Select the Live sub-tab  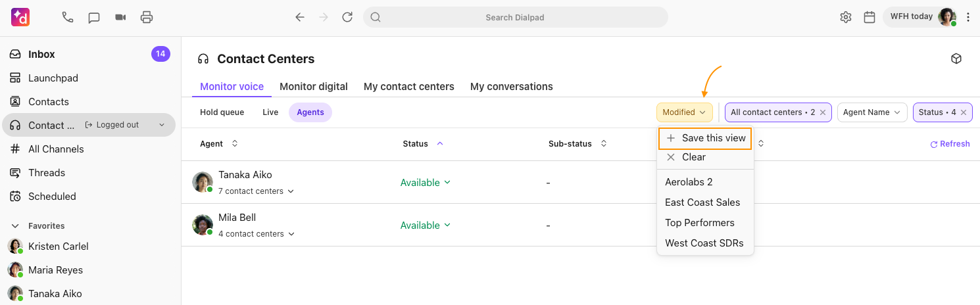click(270, 112)
